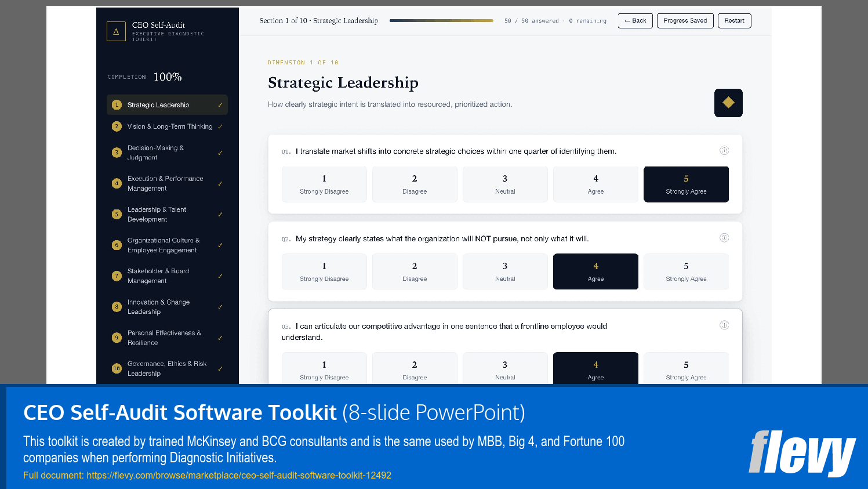868x489 pixels.
Task: Select 4 Agree for question 01
Action: 595,184
